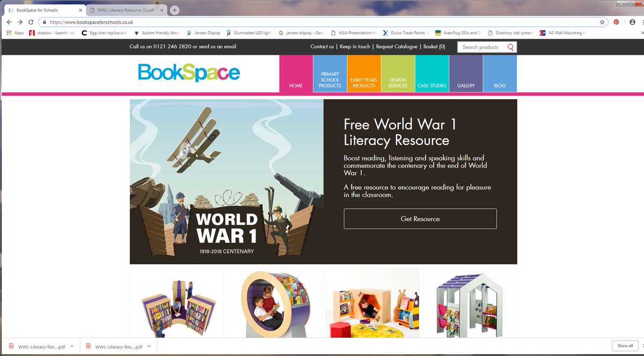Open the 'jensen display - Google' bookmark
644x356 pixels.
[x=302, y=33]
